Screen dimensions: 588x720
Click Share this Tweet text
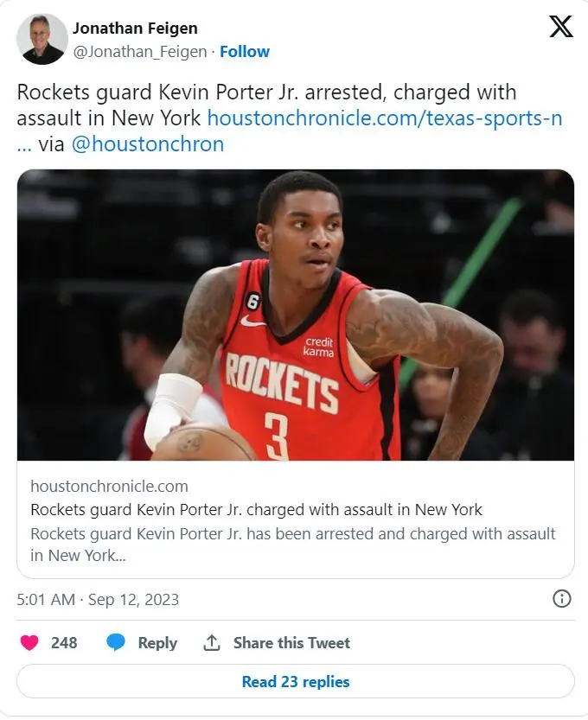tap(291, 642)
